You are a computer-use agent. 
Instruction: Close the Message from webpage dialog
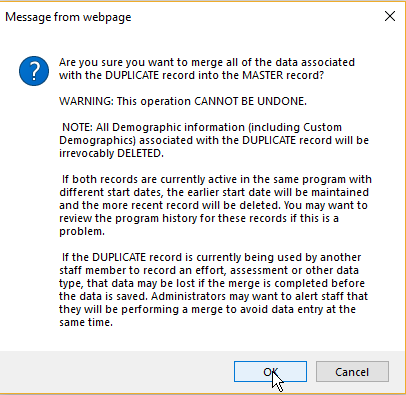[x=390, y=16]
